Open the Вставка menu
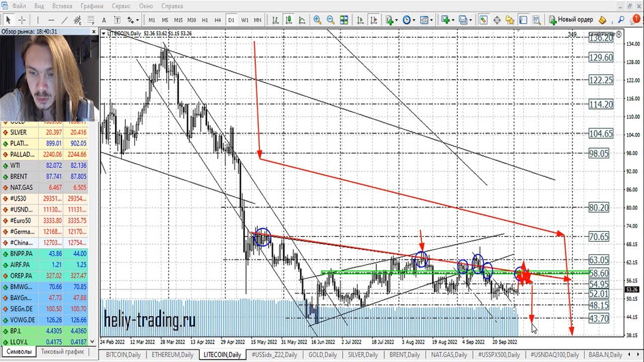The image size is (644, 362). [62, 6]
